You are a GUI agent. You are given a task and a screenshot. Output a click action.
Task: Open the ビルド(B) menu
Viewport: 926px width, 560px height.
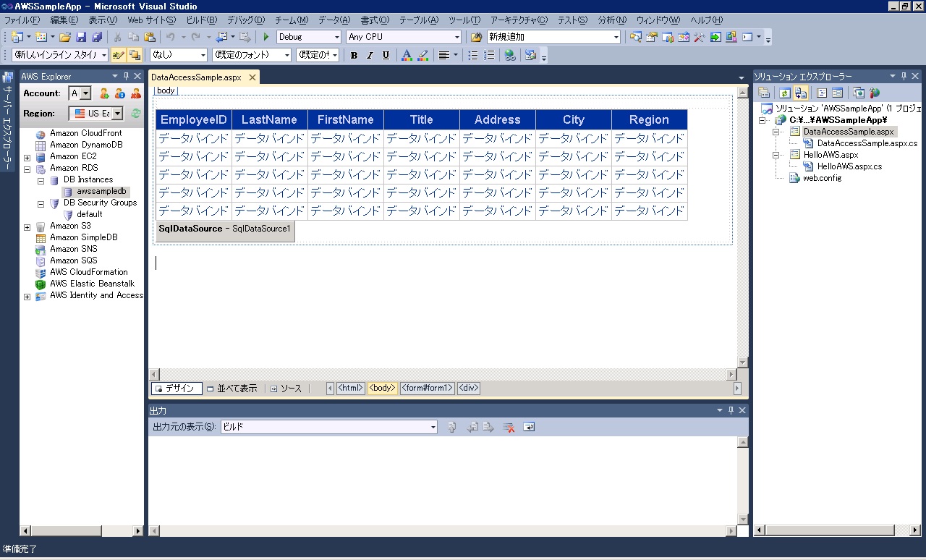201,20
